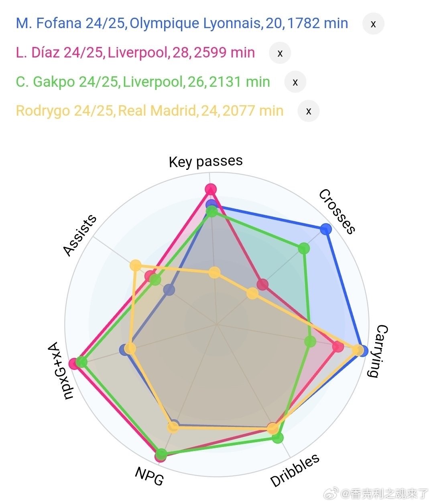Click the NPG axis label
The width and height of the screenshot is (433, 504).
(x=149, y=476)
